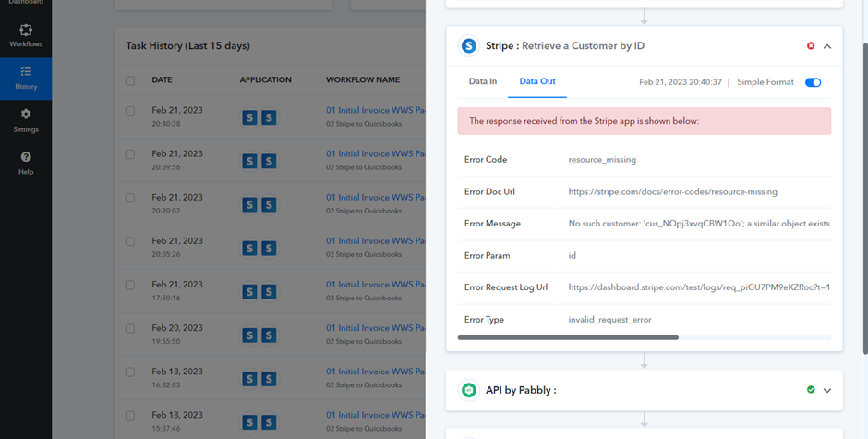Toggle the Simple Format switch

pyautogui.click(x=813, y=82)
